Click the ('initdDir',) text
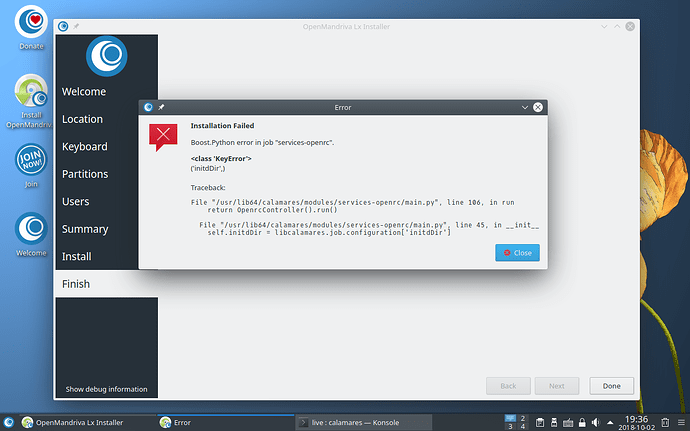The height and width of the screenshot is (431, 690). [208, 168]
